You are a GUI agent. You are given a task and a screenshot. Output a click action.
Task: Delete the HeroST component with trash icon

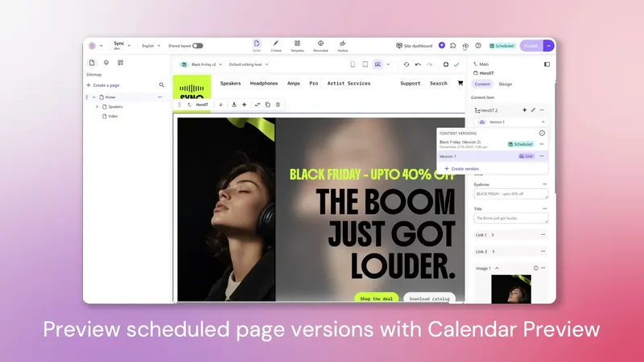(278, 105)
